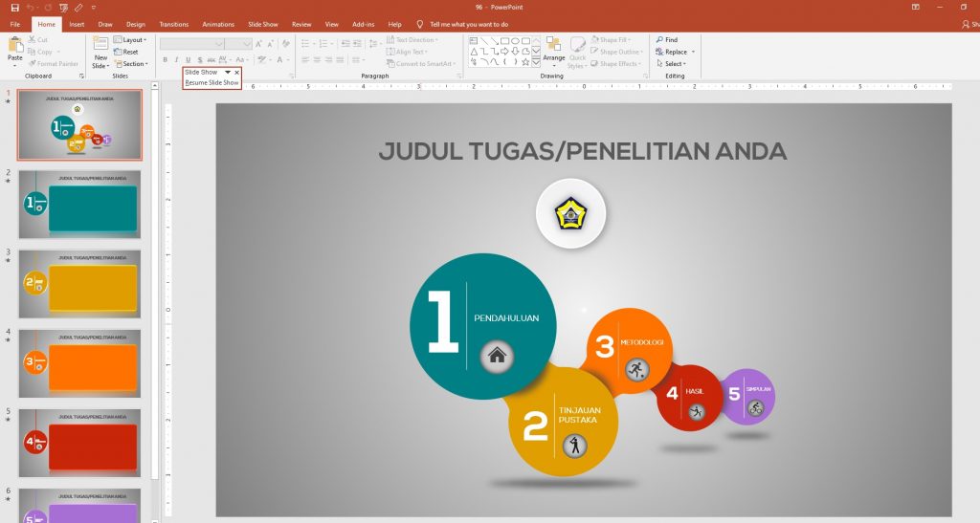Select the Text Box shape in gallery
This screenshot has width=980, height=523.
474,41
